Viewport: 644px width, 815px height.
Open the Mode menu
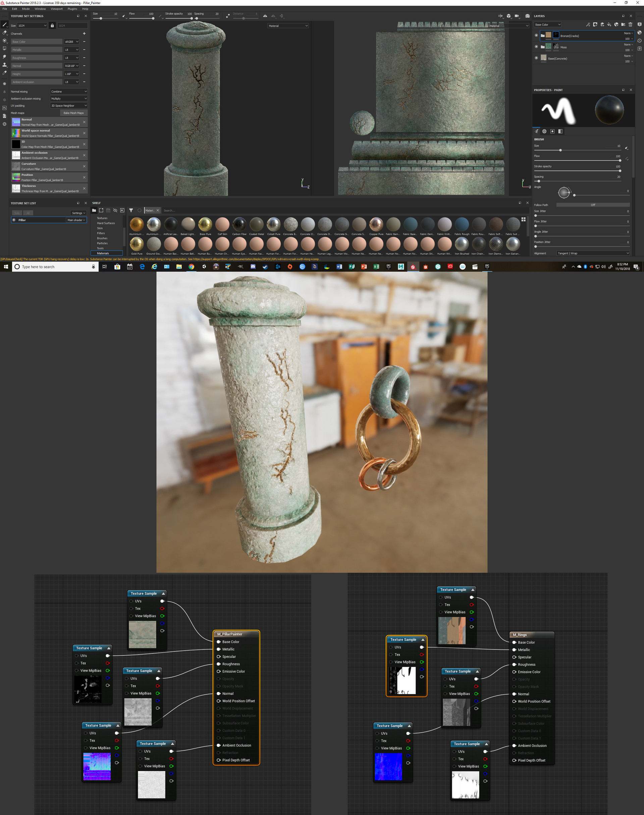[x=25, y=9]
